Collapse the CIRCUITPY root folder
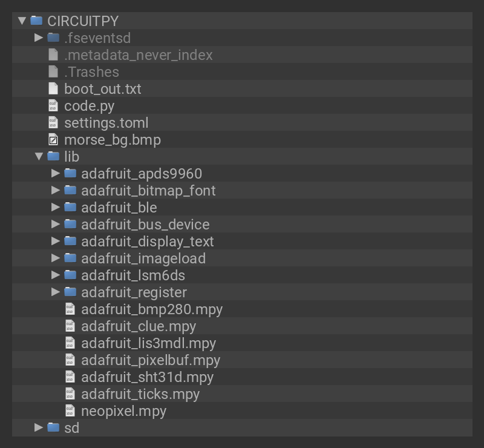484x448 pixels. (22, 21)
